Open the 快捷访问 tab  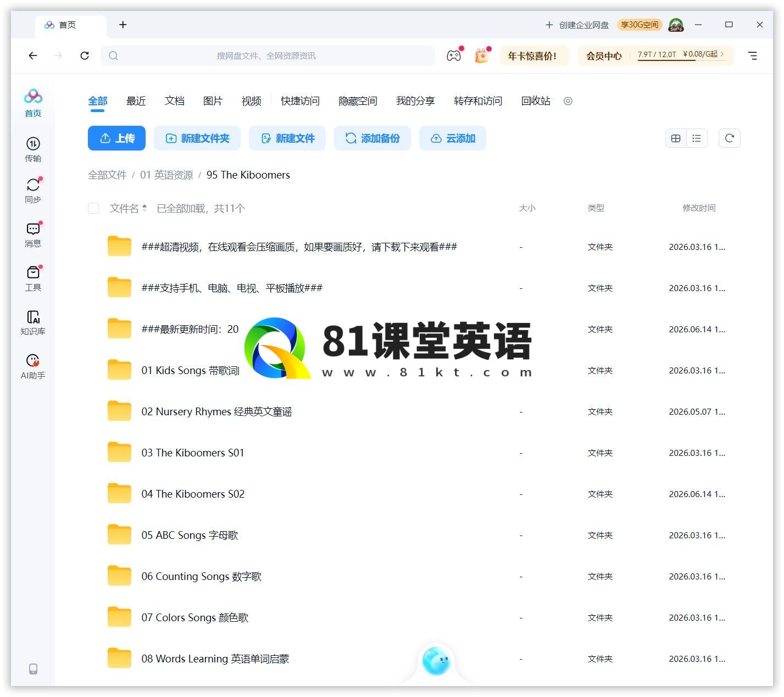(300, 101)
